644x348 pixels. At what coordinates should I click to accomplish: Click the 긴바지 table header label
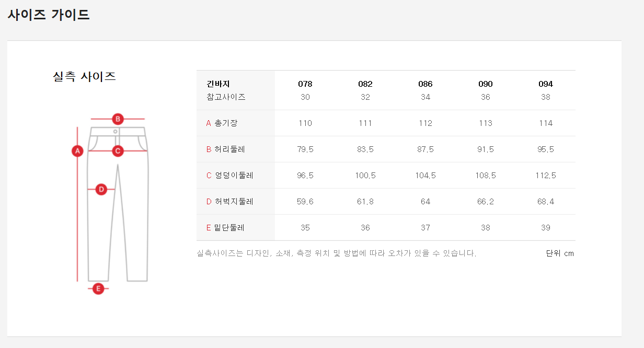tap(218, 84)
